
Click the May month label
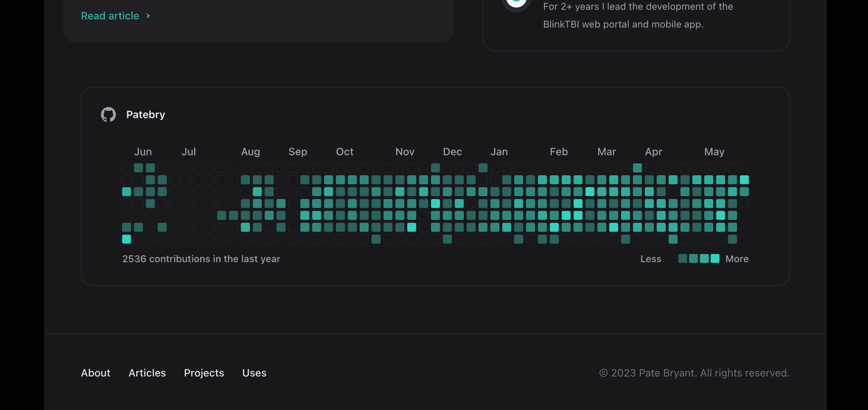(x=714, y=152)
